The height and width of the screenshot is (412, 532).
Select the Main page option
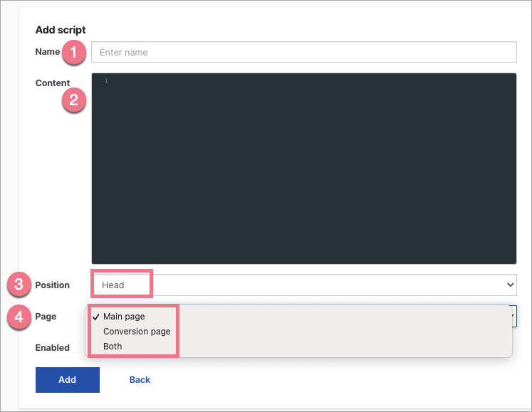[124, 317]
